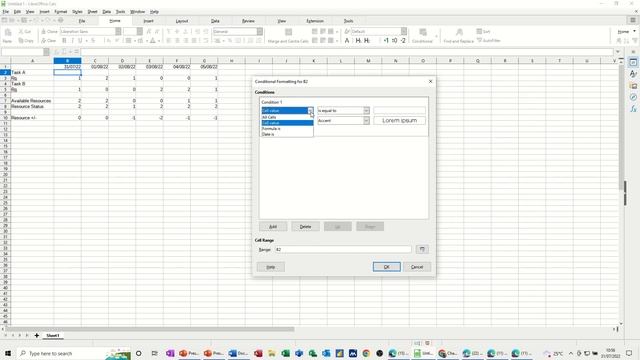Select the 'All Cells' option in the dropdown list
The image size is (640, 360).
287,117
